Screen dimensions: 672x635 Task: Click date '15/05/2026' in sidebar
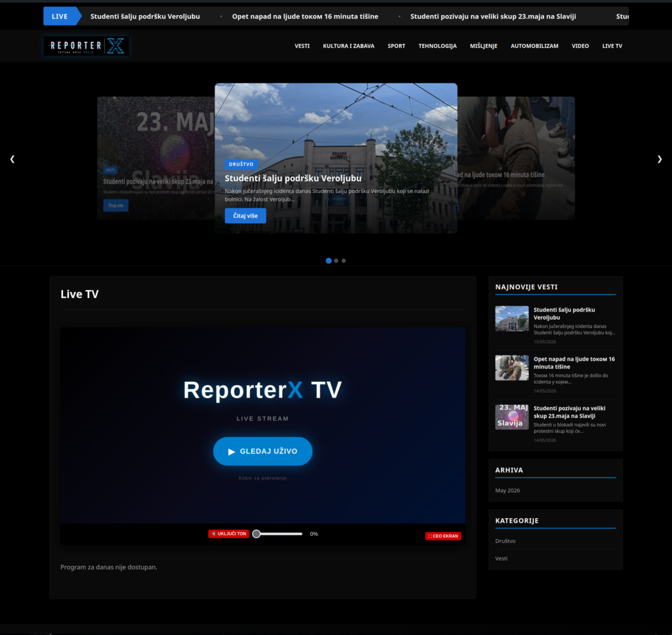545,342
